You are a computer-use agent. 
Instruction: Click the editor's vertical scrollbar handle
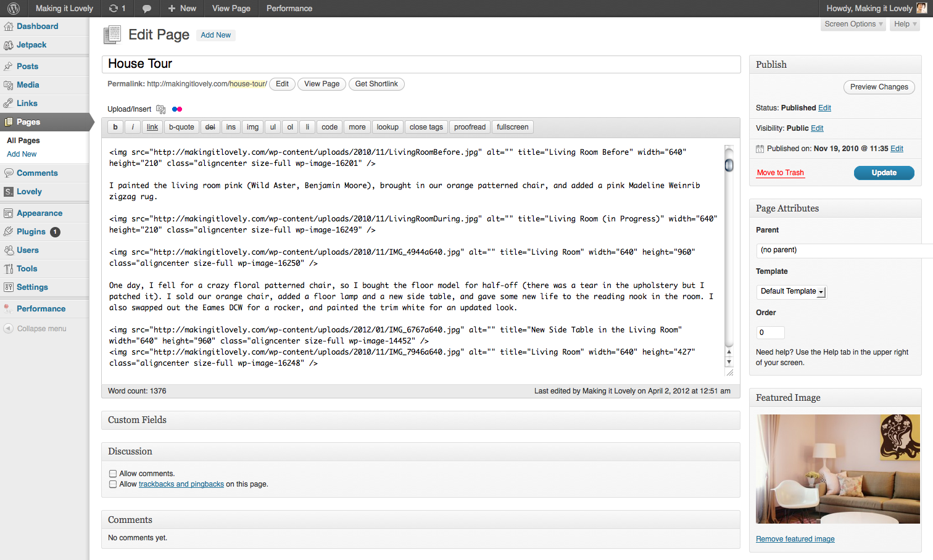pyautogui.click(x=729, y=165)
